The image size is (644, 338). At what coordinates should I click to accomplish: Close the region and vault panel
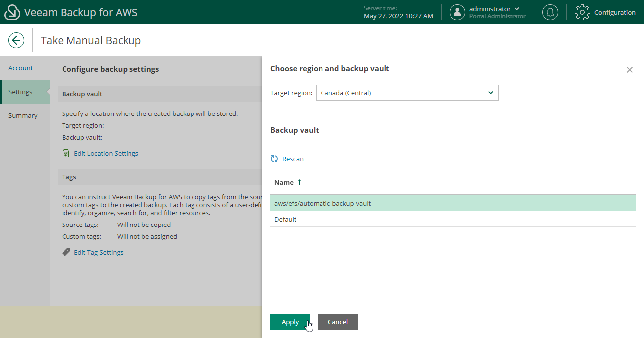(x=630, y=70)
